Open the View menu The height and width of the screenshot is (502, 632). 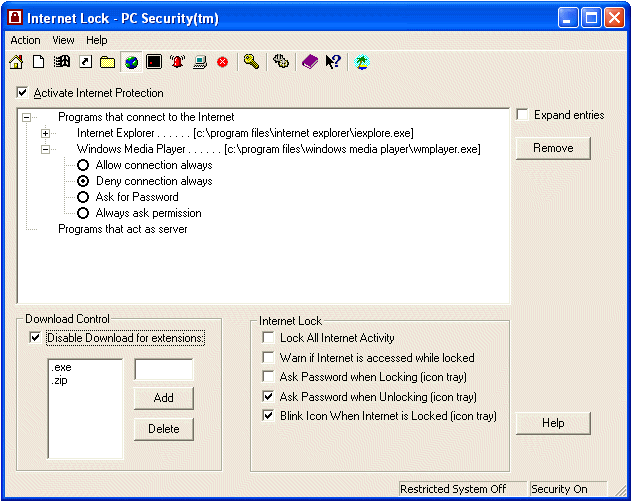(x=63, y=40)
